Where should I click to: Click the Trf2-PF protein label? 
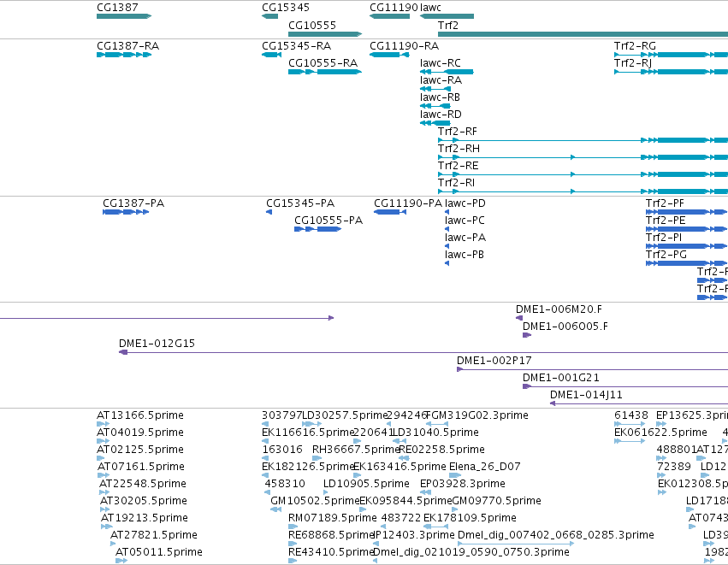click(x=665, y=203)
